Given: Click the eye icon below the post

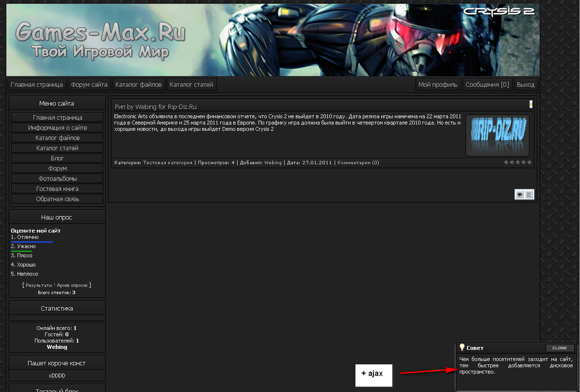Looking at the screenshot, I should coord(520,194).
